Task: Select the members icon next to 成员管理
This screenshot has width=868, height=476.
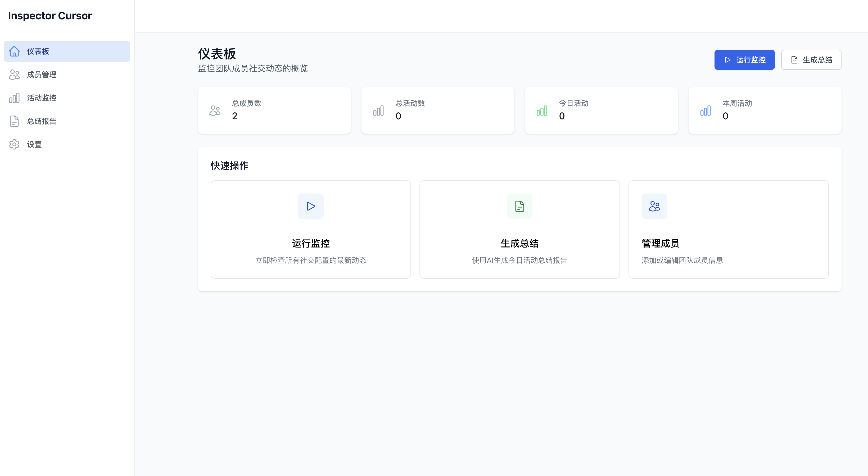Action: (x=15, y=74)
